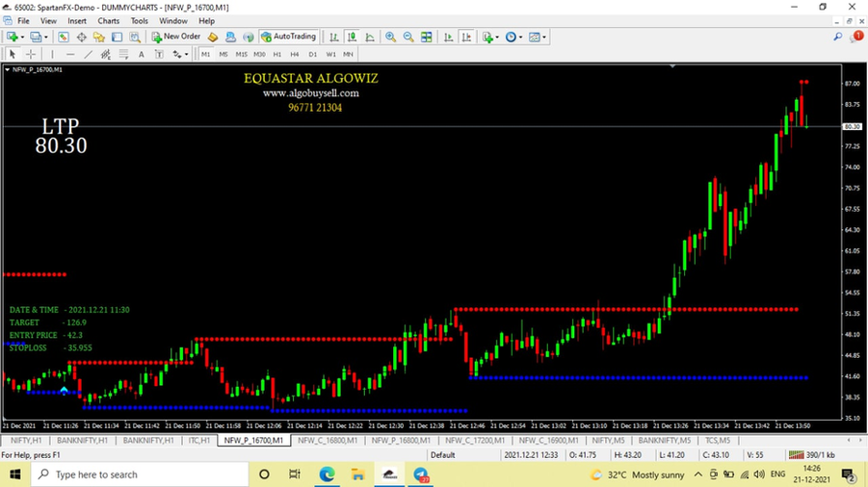
Task: Switch to the TCS,M5 chart tab
Action: 718,441
